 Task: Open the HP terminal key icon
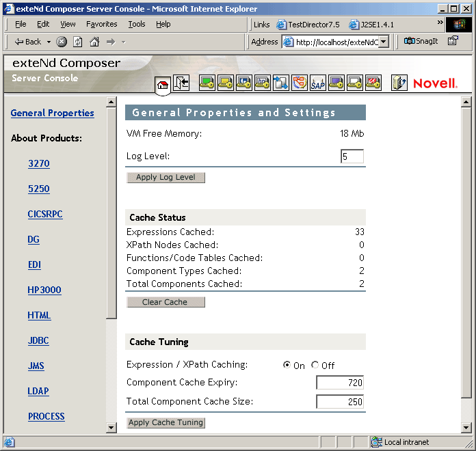point(263,83)
